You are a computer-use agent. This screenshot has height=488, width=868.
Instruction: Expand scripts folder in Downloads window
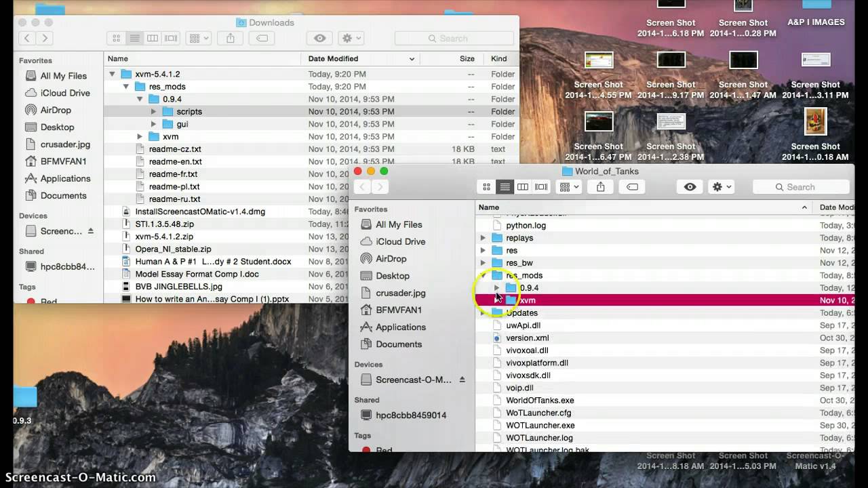tap(153, 112)
